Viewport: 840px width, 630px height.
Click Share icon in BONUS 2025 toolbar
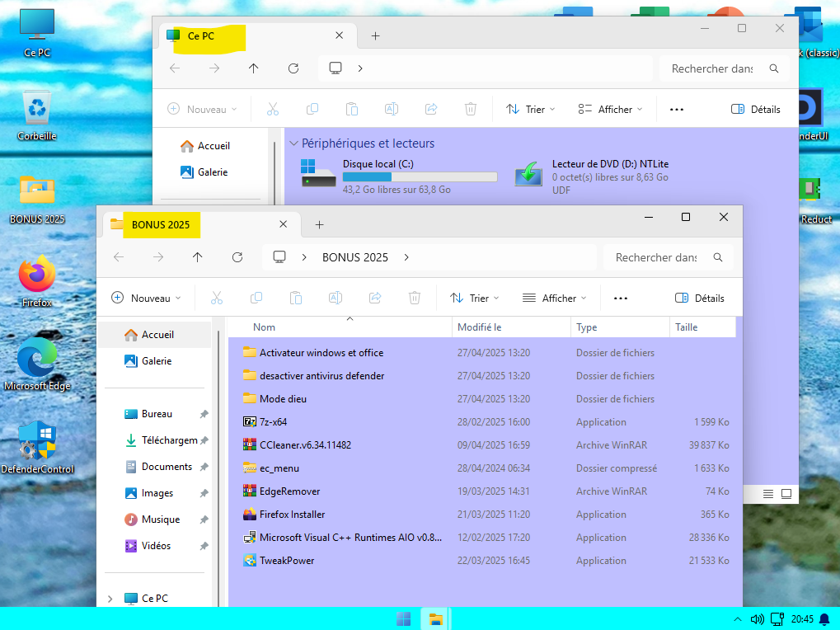click(x=375, y=298)
